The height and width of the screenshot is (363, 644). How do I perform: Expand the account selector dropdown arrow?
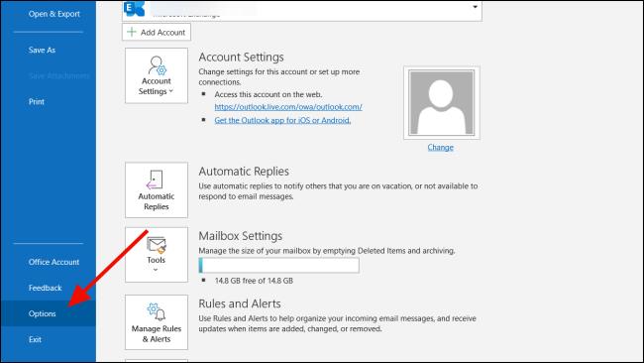(x=475, y=7)
